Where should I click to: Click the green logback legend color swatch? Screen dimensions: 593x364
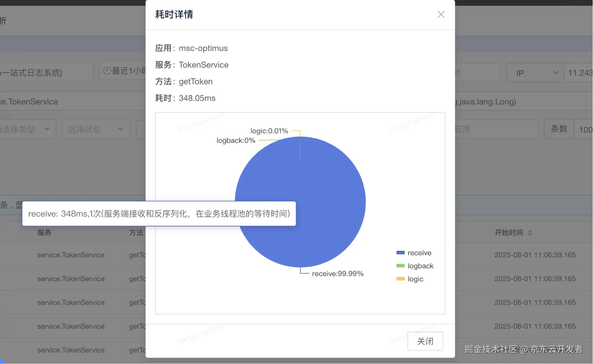click(400, 266)
